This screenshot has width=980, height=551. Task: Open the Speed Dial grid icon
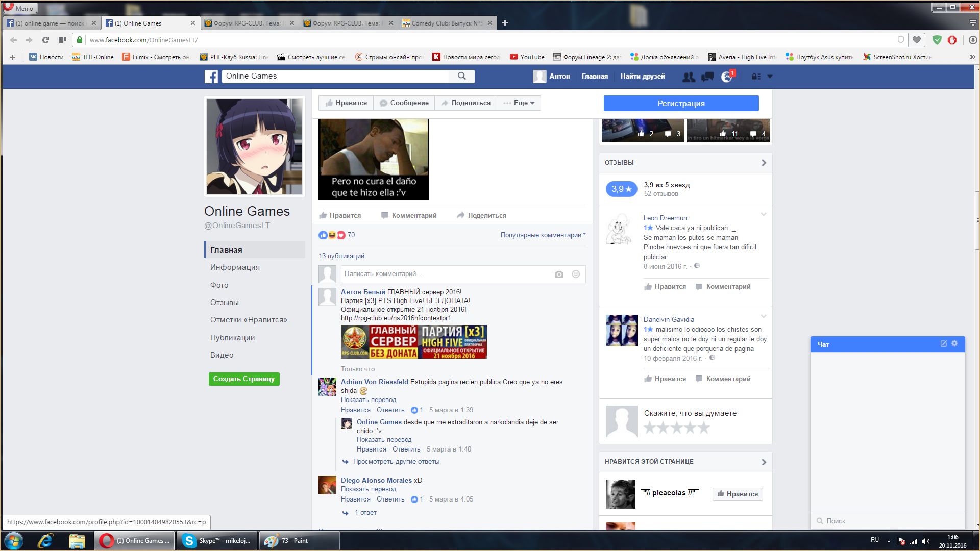pos(62,40)
